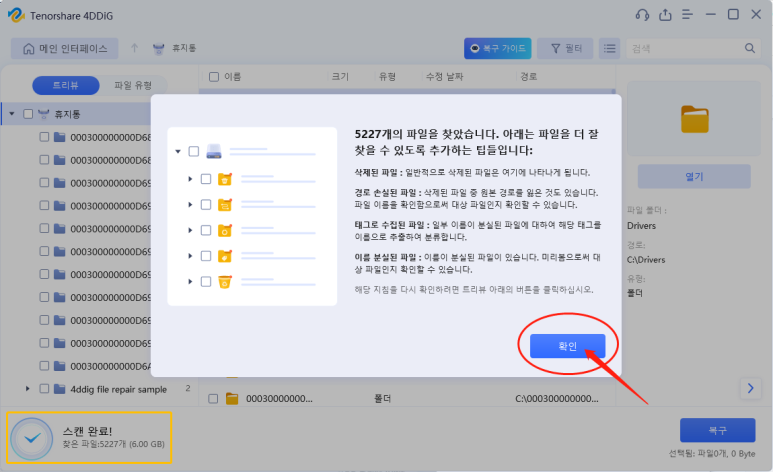Click the next chevron arrow on preview panel

pos(750,389)
